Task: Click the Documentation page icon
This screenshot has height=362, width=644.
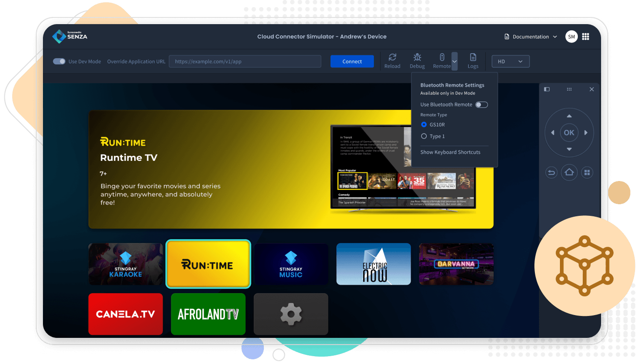Action: click(x=507, y=37)
